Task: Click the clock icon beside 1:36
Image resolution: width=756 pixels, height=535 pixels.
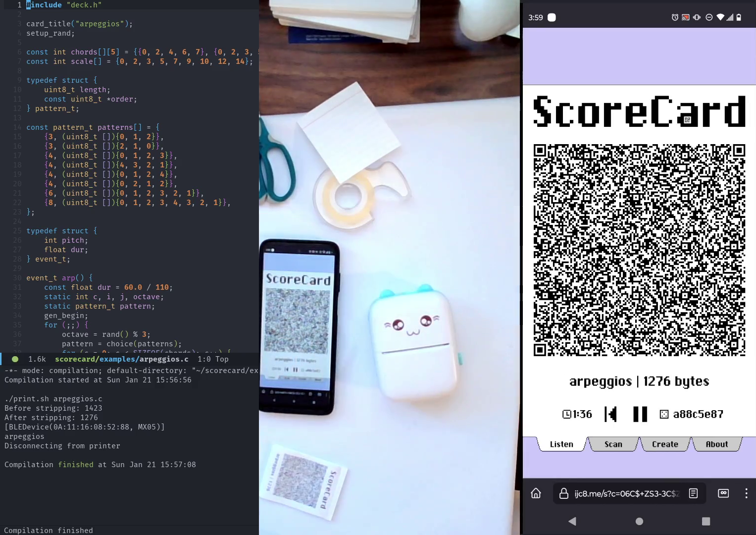Action: pyautogui.click(x=567, y=414)
